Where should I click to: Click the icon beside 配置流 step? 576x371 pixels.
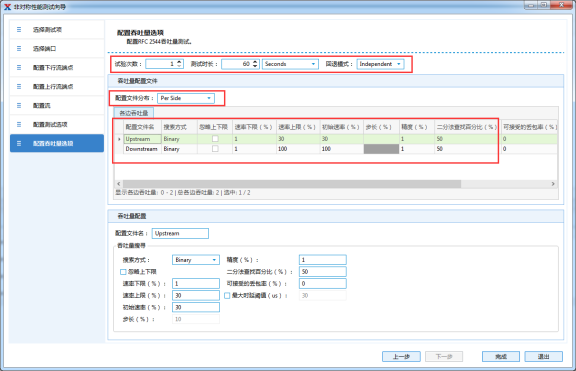tap(19, 105)
